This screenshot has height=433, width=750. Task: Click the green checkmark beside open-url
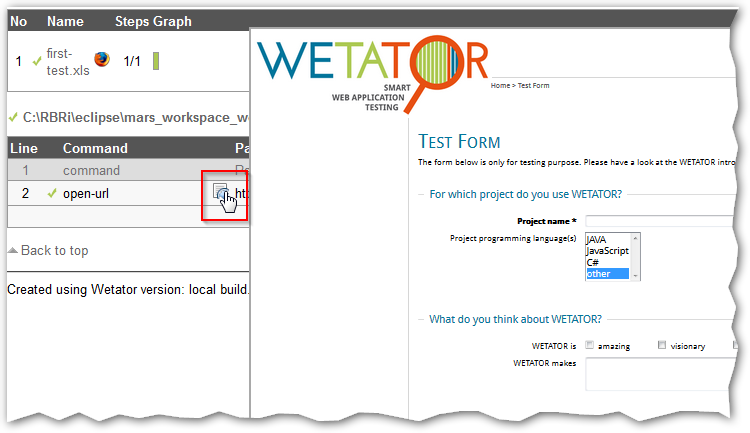click(52, 193)
